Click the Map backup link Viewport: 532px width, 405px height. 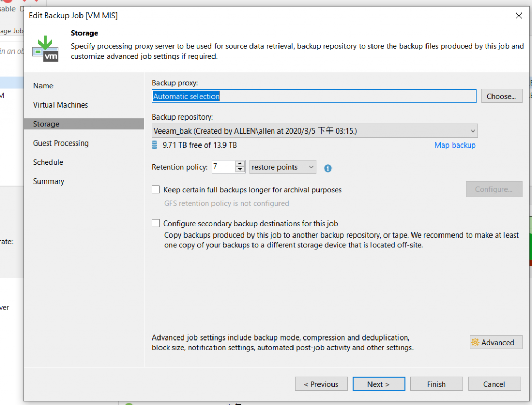point(455,145)
